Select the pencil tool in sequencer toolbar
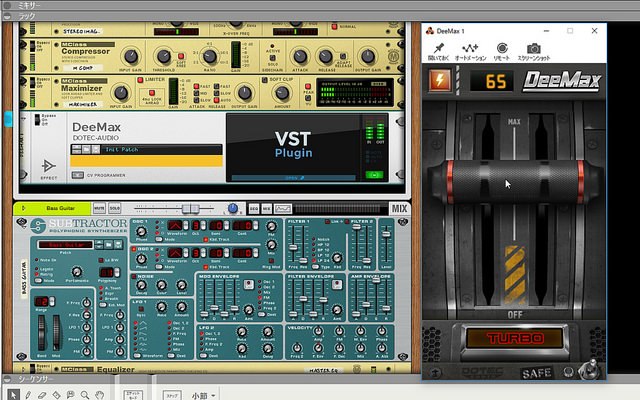The height and width of the screenshot is (400, 640). 28,395
